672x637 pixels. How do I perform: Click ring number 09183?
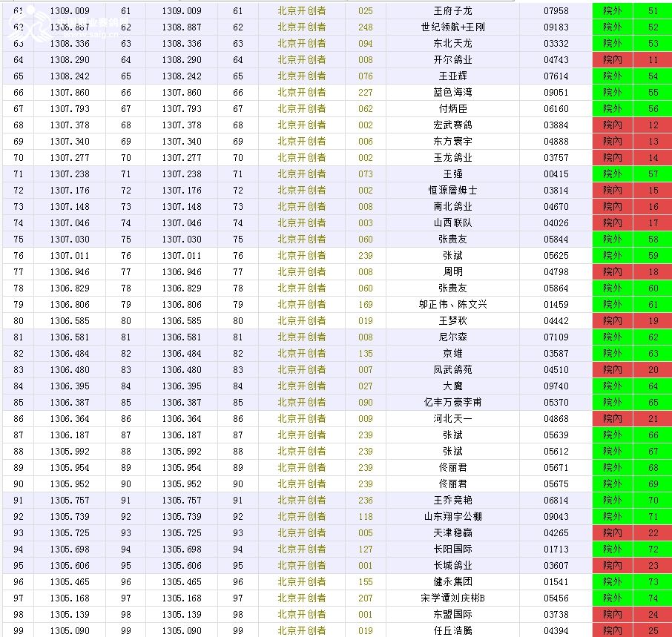556,27
